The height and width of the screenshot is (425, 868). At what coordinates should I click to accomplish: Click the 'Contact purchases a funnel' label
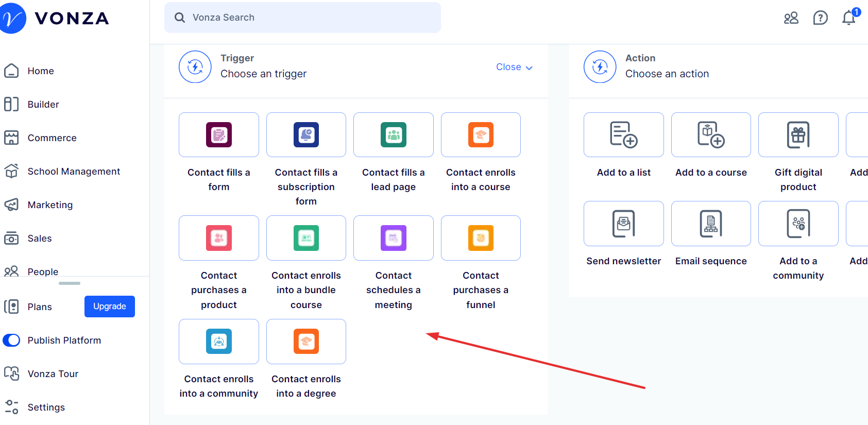tap(481, 290)
